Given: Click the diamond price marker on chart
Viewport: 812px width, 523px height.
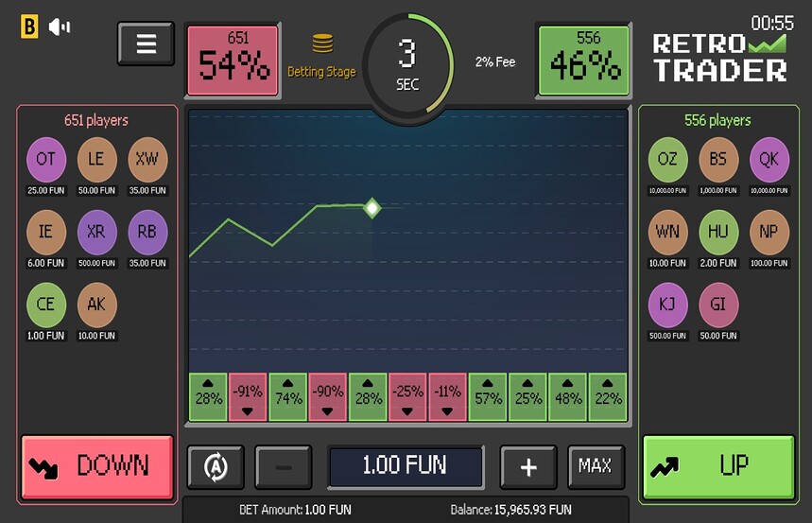Looking at the screenshot, I should 371,208.
